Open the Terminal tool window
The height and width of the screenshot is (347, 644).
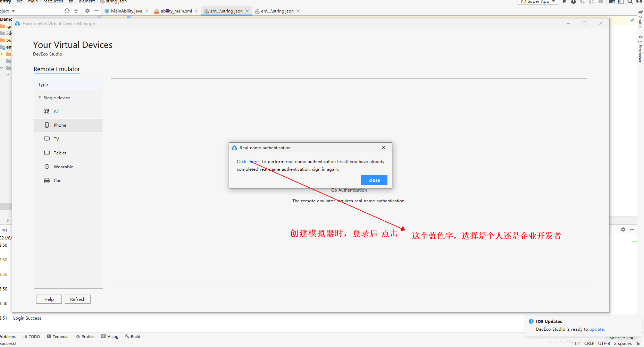tap(58, 337)
